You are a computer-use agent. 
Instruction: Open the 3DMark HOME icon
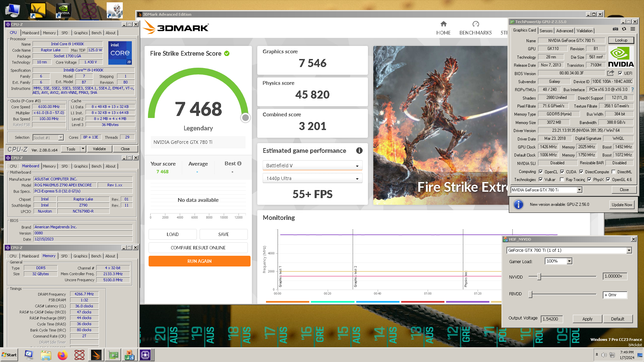pyautogui.click(x=443, y=24)
